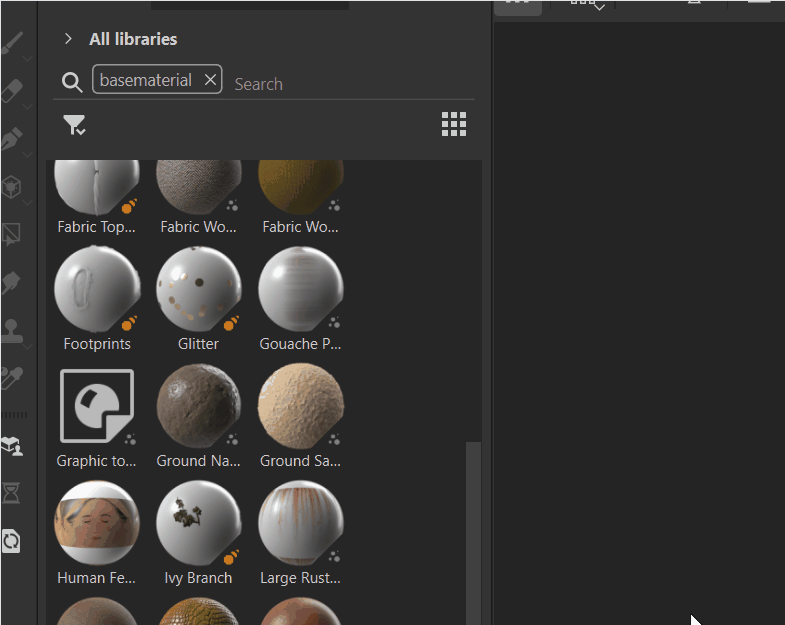Open the shelf assets library icon
Image resolution: width=785 pixels, height=625 pixels.
point(12,445)
